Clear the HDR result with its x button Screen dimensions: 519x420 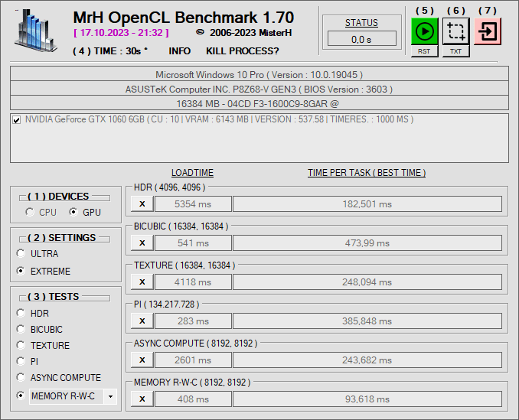(142, 203)
